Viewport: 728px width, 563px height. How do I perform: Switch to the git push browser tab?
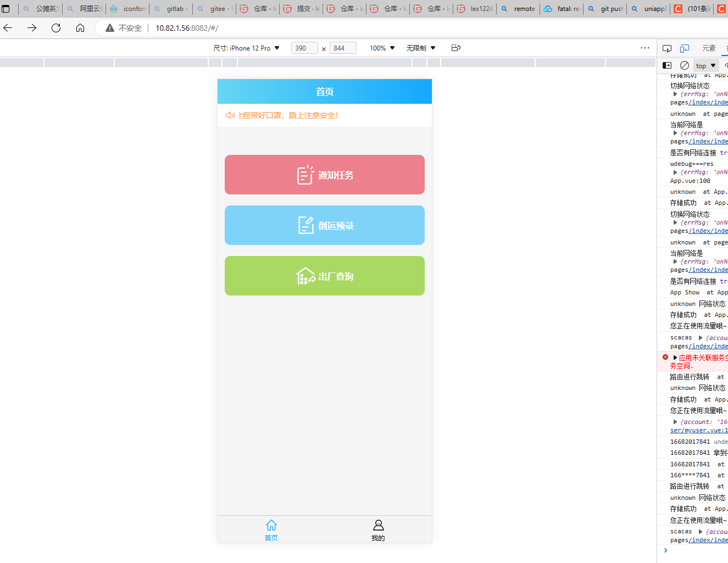click(x=605, y=9)
